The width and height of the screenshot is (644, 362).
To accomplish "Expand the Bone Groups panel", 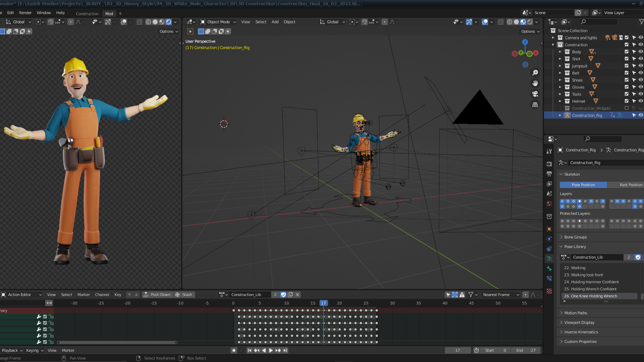I will tap(575, 237).
